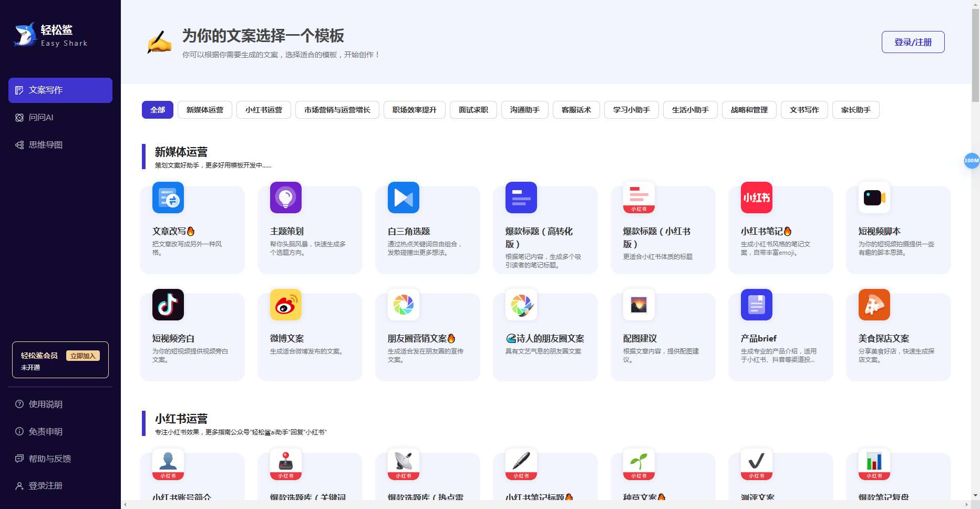The image size is (980, 509).
Task: Click the 产品brief card title text
Action: tap(759, 338)
